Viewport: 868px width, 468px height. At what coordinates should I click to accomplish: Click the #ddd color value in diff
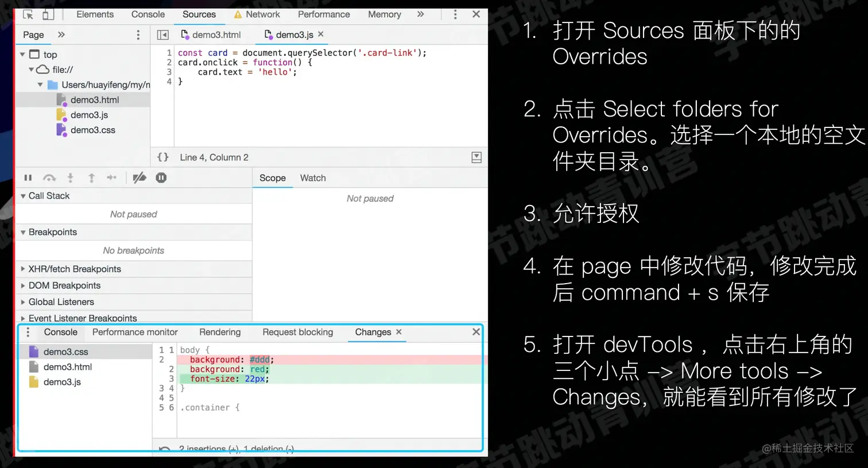[259, 359]
